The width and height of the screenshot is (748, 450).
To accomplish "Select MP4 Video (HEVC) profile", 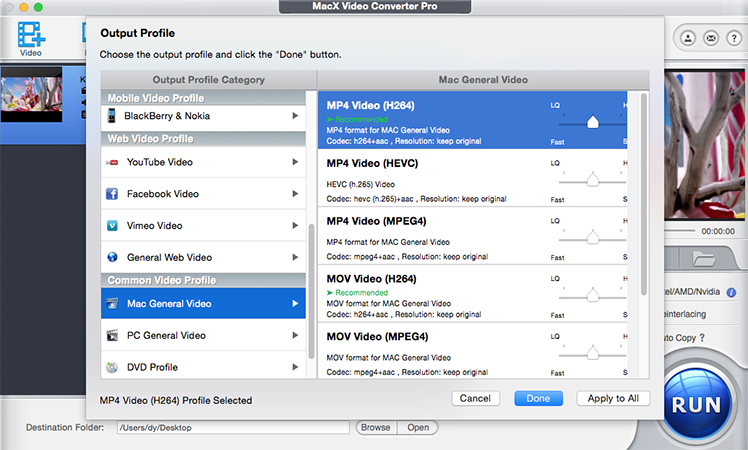I will click(x=472, y=178).
